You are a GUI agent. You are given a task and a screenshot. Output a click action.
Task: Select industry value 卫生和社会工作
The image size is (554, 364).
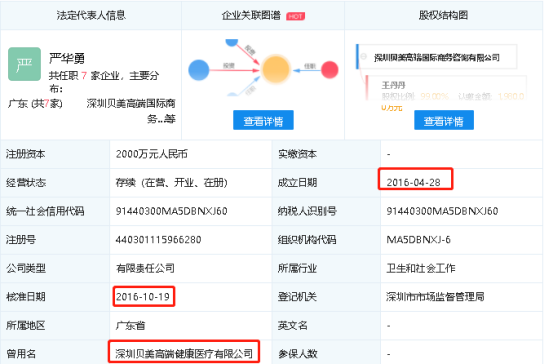[x=421, y=268]
